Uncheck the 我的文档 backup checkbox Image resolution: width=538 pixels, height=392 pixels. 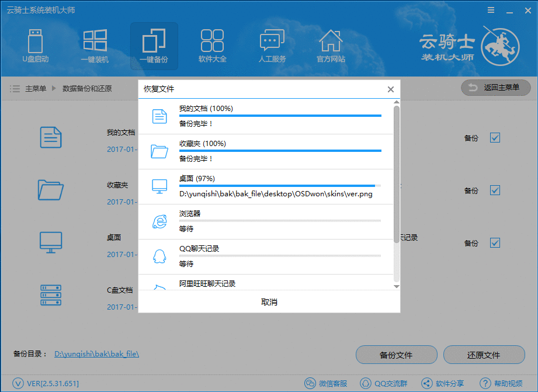[495, 138]
